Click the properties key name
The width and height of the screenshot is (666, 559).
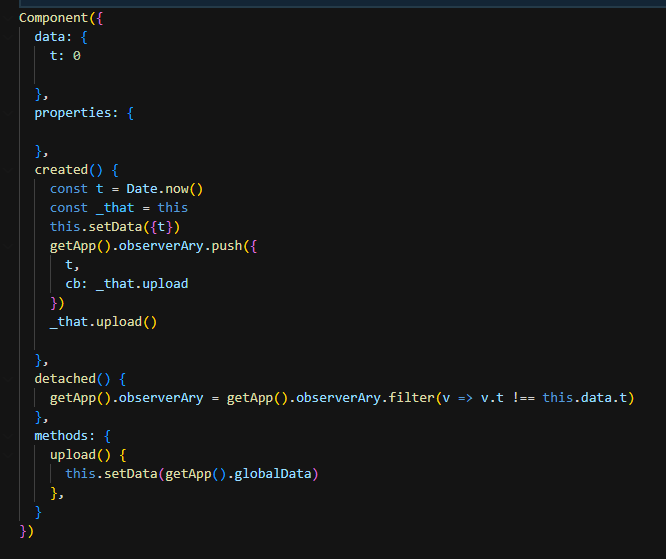tap(73, 112)
